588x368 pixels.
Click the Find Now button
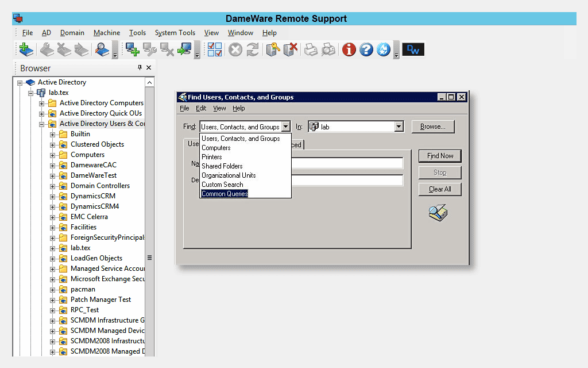click(x=440, y=156)
